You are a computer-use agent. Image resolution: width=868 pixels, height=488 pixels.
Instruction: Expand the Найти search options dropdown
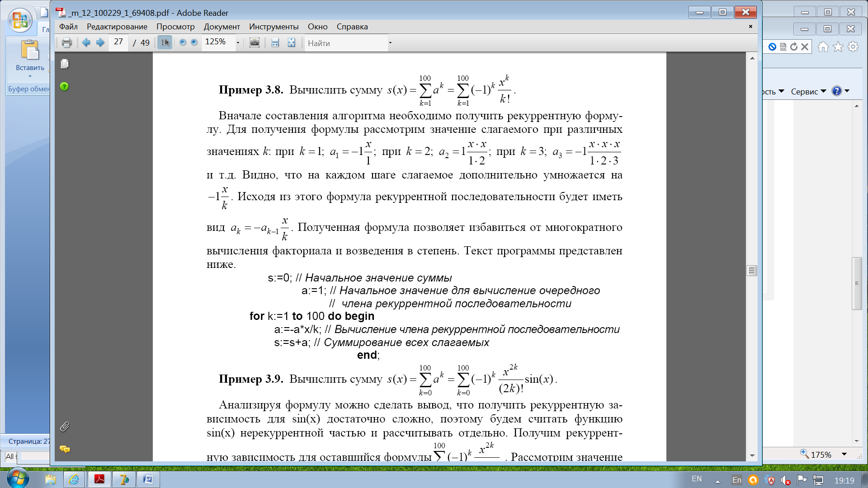pos(390,43)
